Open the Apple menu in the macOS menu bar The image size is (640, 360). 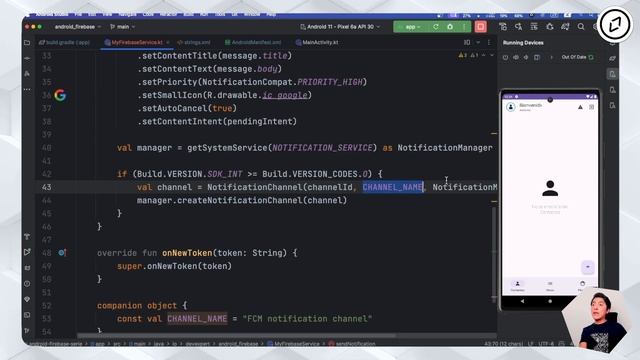click(28, 15)
